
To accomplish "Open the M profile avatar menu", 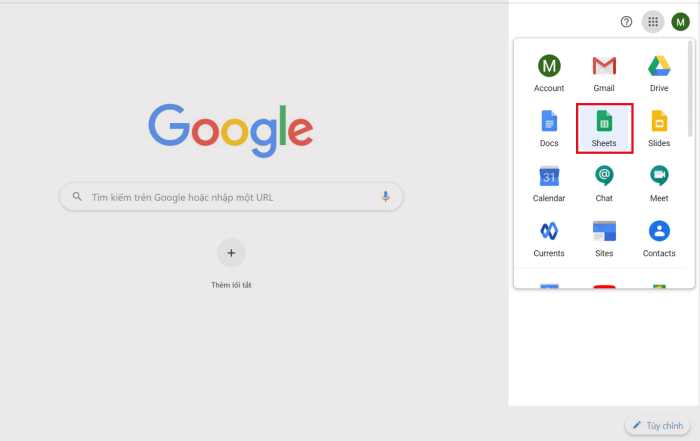I will (680, 21).
